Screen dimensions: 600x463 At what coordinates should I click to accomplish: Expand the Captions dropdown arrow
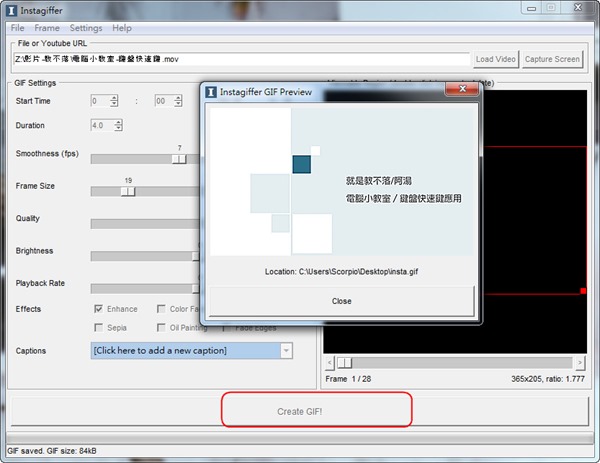(286, 351)
